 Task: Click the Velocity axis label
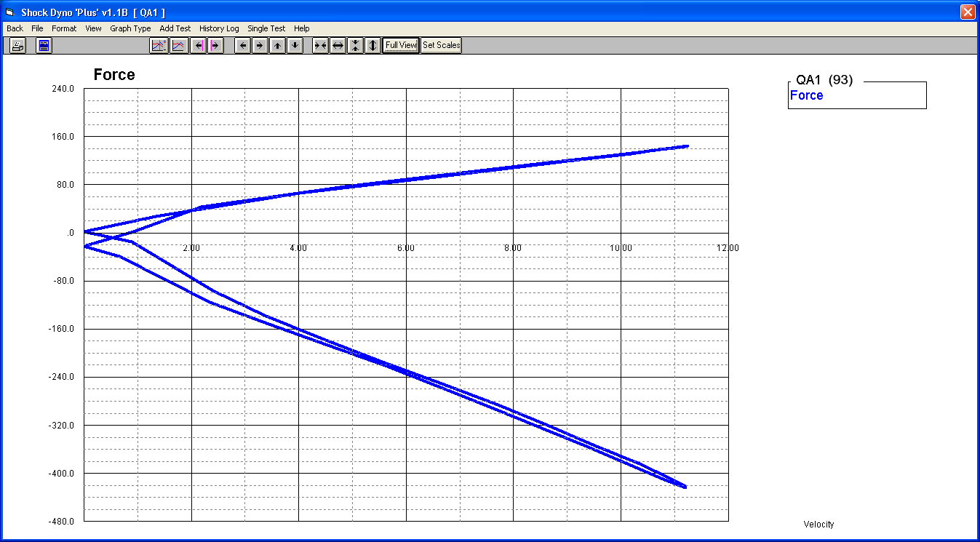click(819, 525)
